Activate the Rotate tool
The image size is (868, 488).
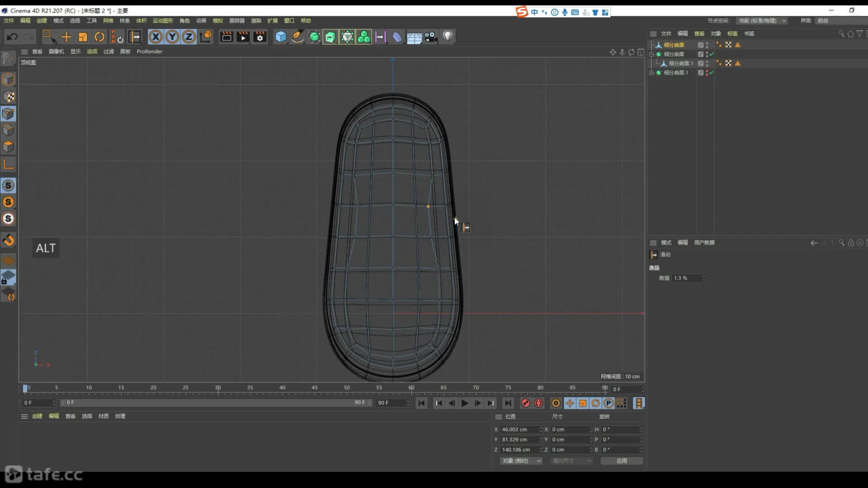click(x=99, y=37)
